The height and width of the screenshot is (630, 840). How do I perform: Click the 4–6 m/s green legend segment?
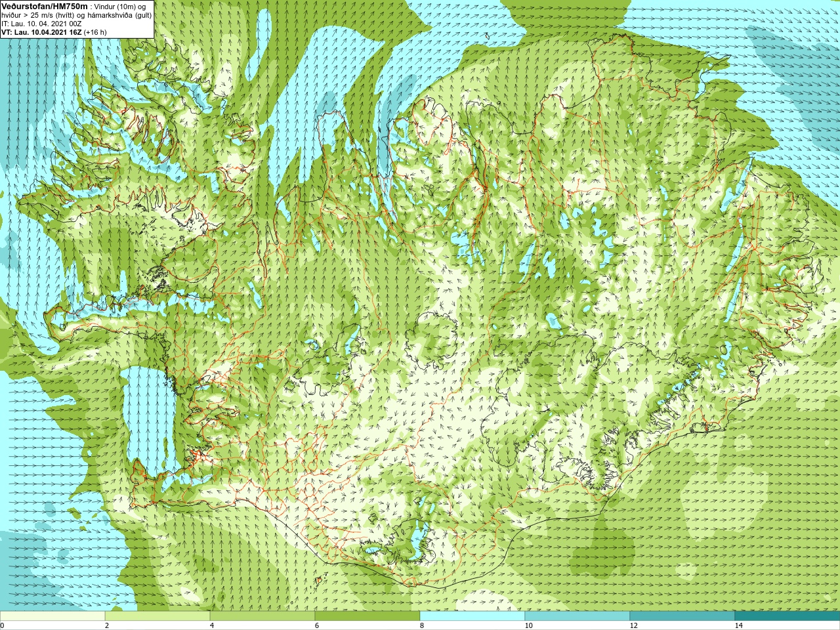(x=262, y=616)
